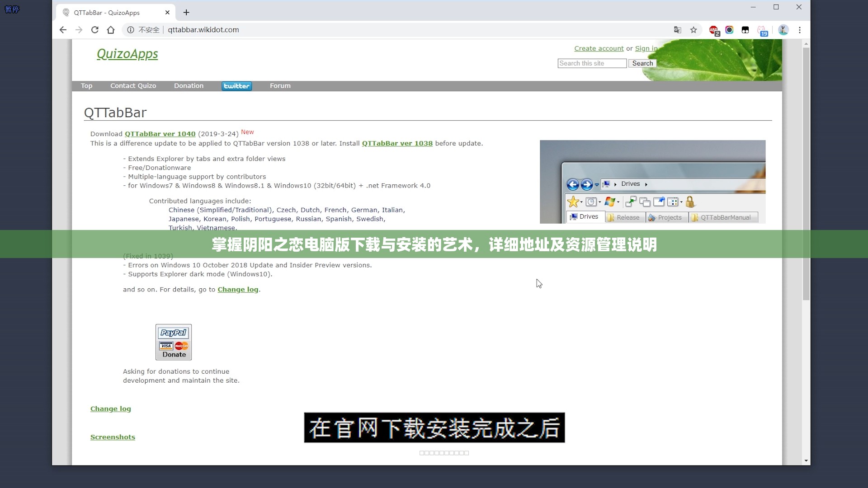
Task: Open the ABP ad blocker extension
Action: [714, 30]
